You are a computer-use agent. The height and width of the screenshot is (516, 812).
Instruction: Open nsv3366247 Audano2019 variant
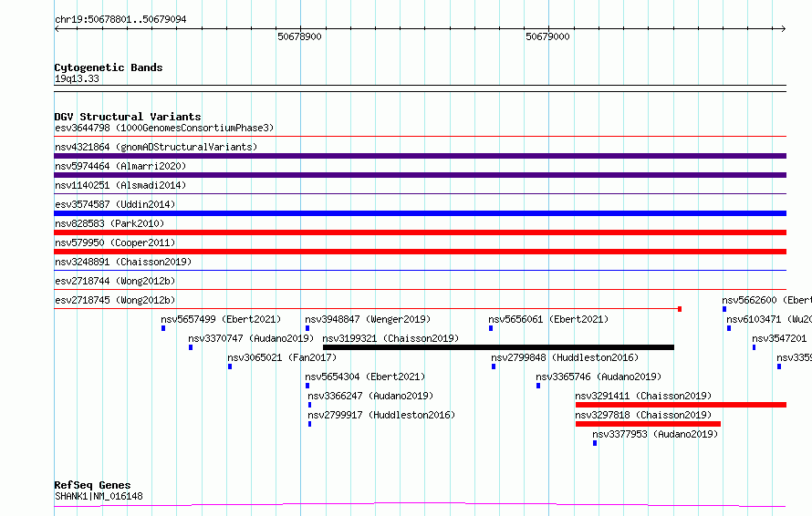point(370,396)
